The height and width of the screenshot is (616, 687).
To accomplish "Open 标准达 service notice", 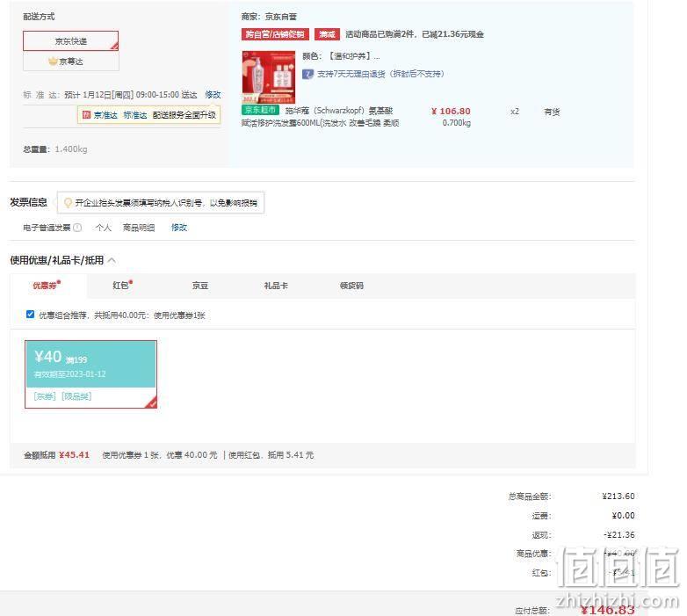I will [x=135, y=115].
